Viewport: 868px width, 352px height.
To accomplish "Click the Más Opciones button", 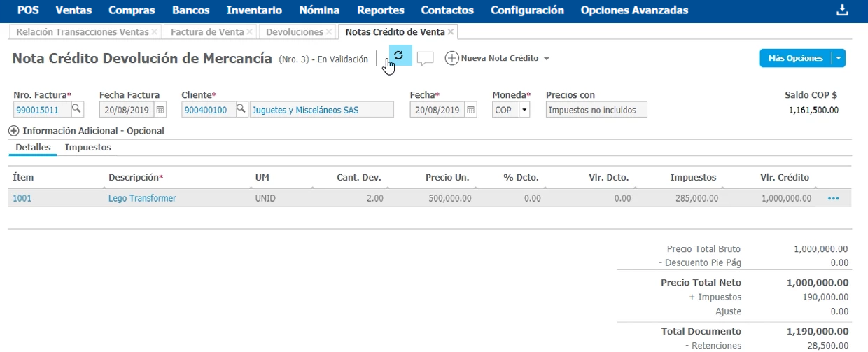I will point(795,59).
